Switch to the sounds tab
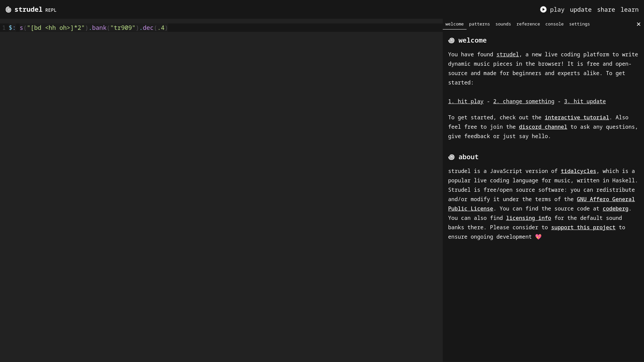This screenshot has height=362, width=644. pyautogui.click(x=503, y=24)
